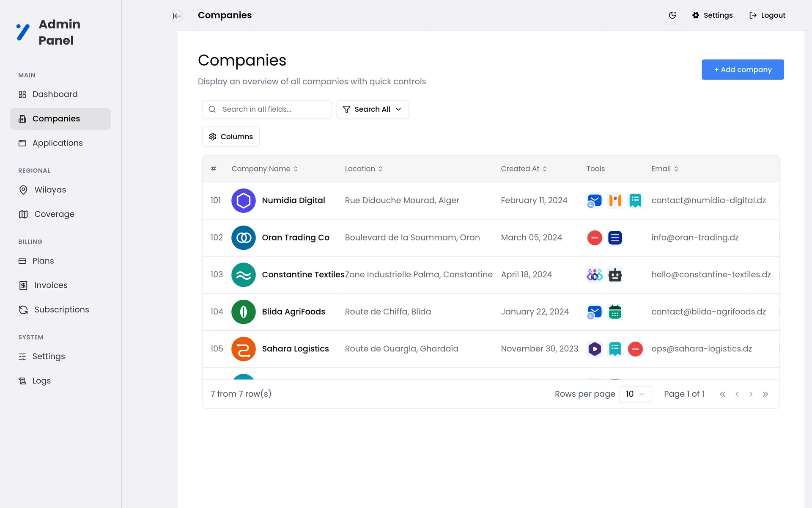The width and height of the screenshot is (812, 508).
Task: Open the Search All filter dropdown
Action: coord(372,109)
